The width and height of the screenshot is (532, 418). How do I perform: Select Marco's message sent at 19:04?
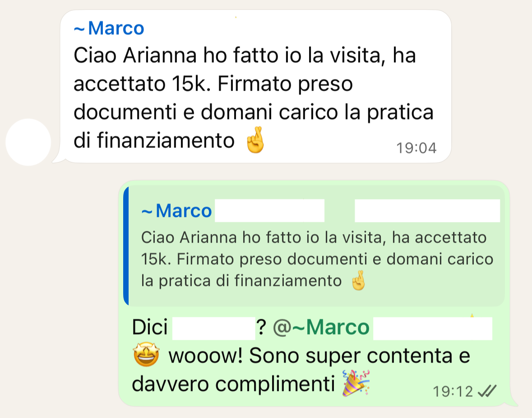(x=256, y=87)
